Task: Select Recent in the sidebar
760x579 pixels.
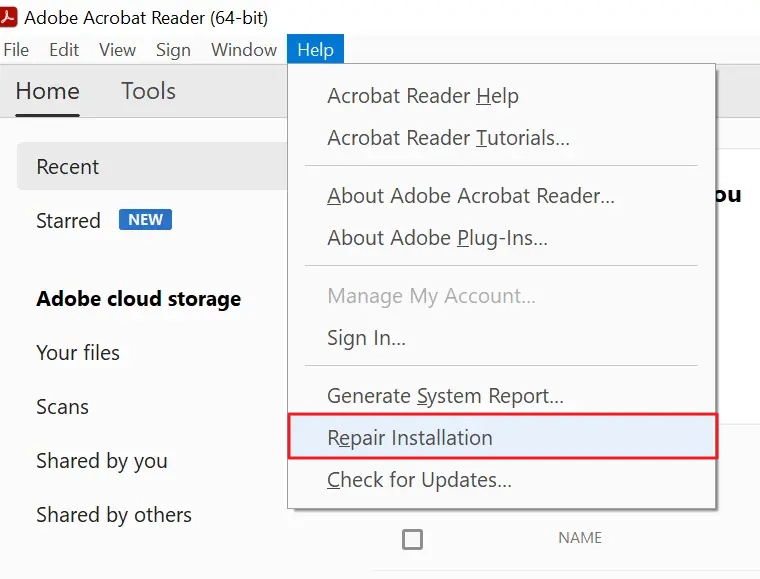Action: tap(152, 166)
